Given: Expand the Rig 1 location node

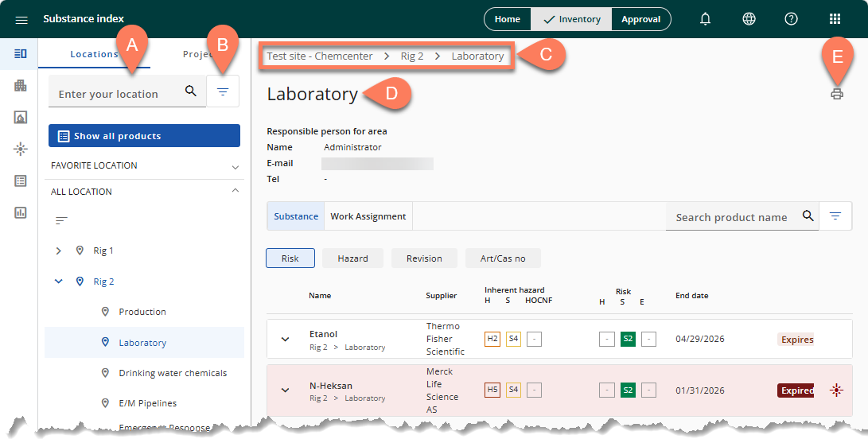Looking at the screenshot, I should coord(58,251).
